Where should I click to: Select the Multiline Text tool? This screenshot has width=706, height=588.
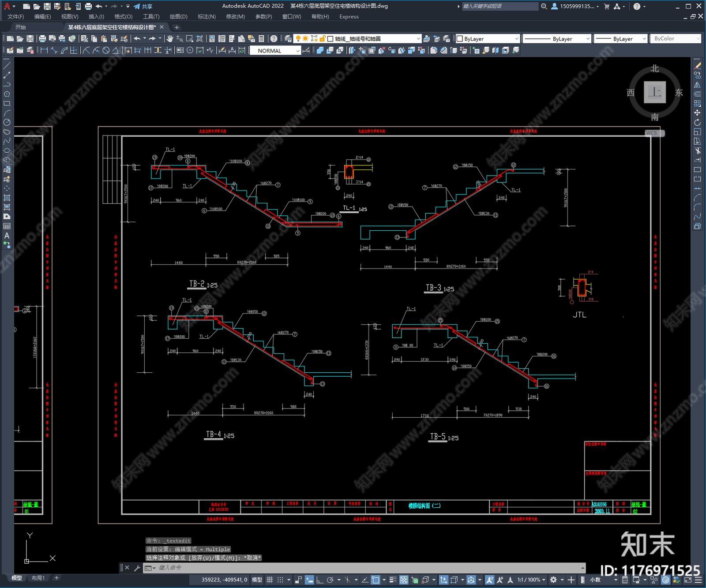[7, 236]
